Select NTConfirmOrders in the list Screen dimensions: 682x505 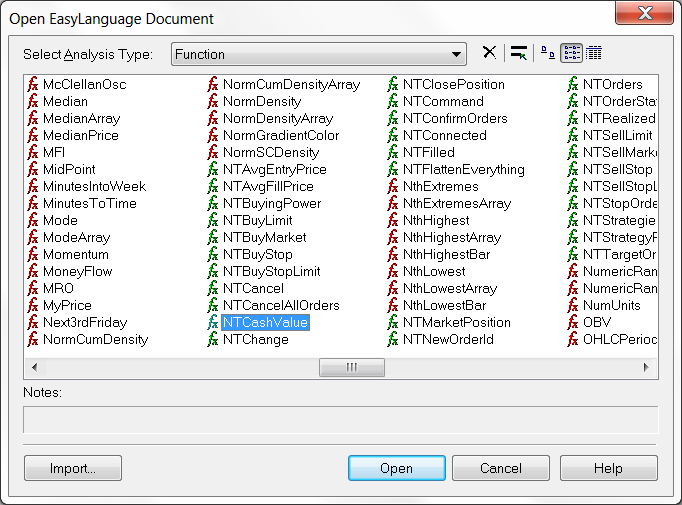pos(455,118)
